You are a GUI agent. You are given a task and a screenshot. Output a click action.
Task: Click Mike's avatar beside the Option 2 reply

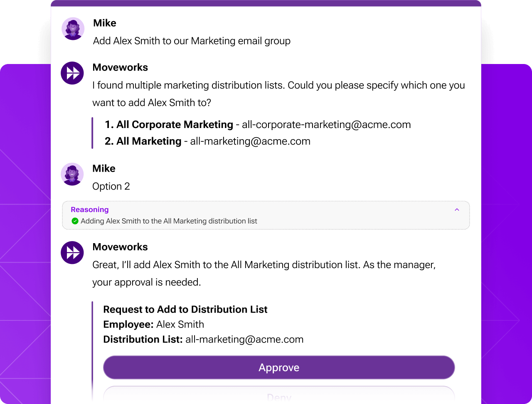pos(72,174)
